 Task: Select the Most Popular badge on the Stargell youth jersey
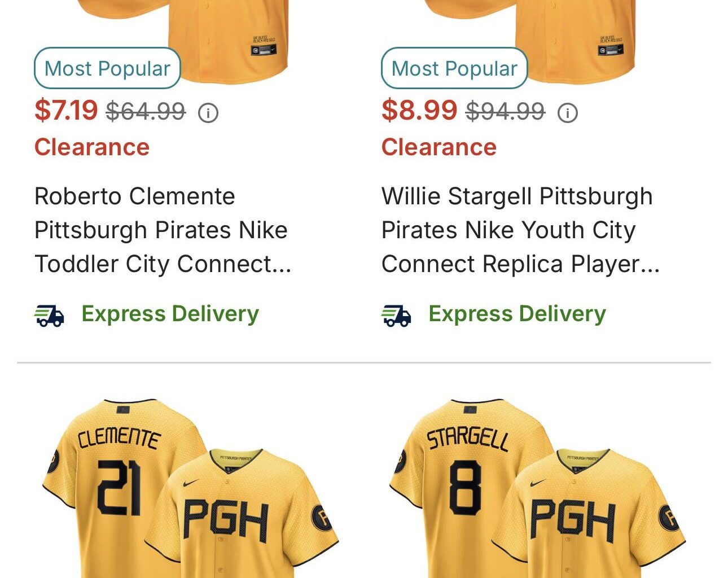454,68
